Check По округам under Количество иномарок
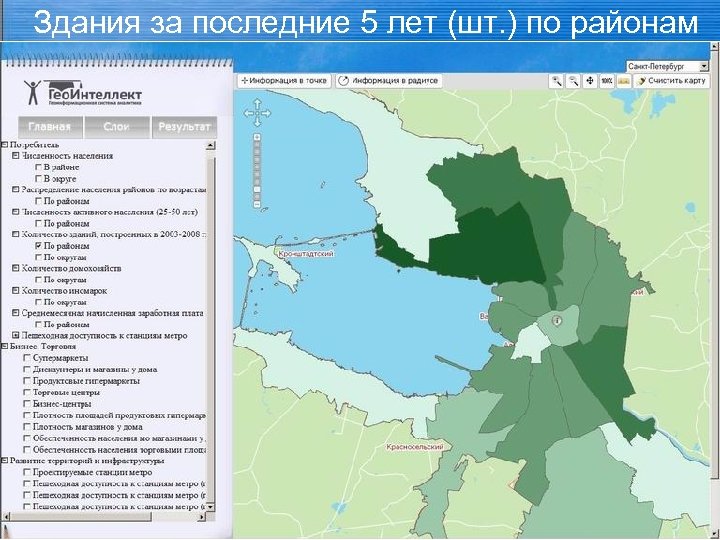 [39, 302]
